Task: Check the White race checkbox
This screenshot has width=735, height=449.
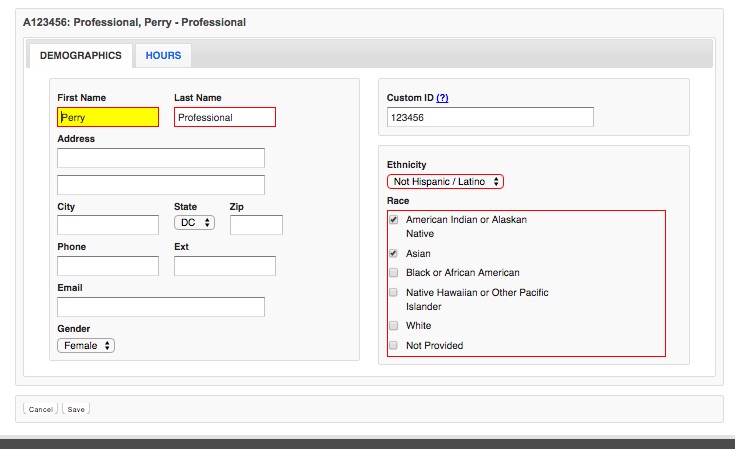Action: tap(394, 326)
